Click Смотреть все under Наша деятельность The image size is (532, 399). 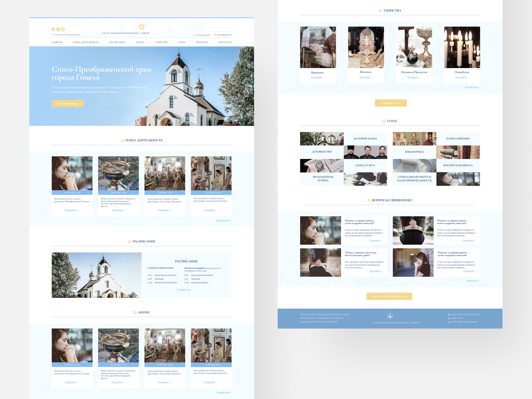click(x=223, y=220)
